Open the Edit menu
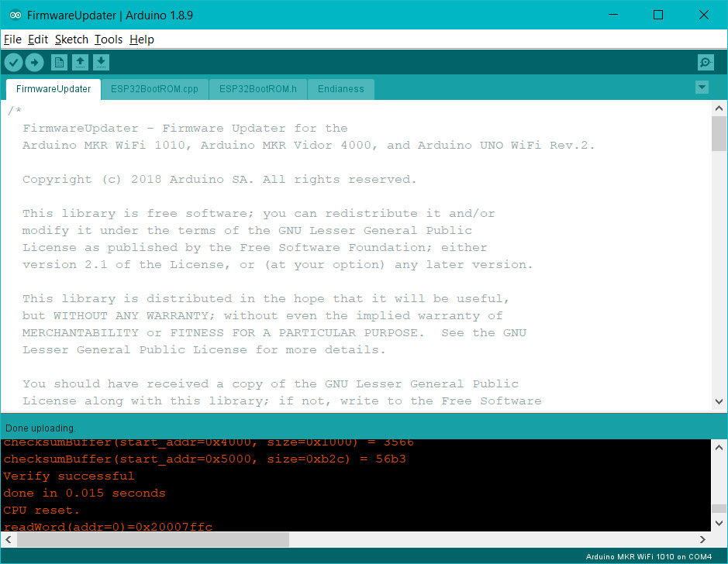Screen dimensions: 728x564 pyautogui.click(x=38, y=40)
